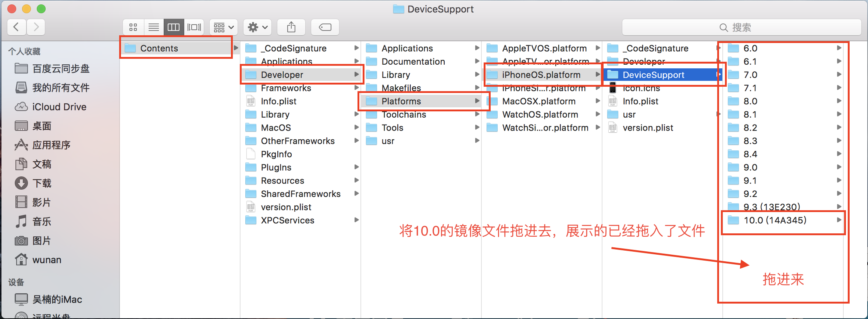Go back with the left chevron button

(x=17, y=27)
